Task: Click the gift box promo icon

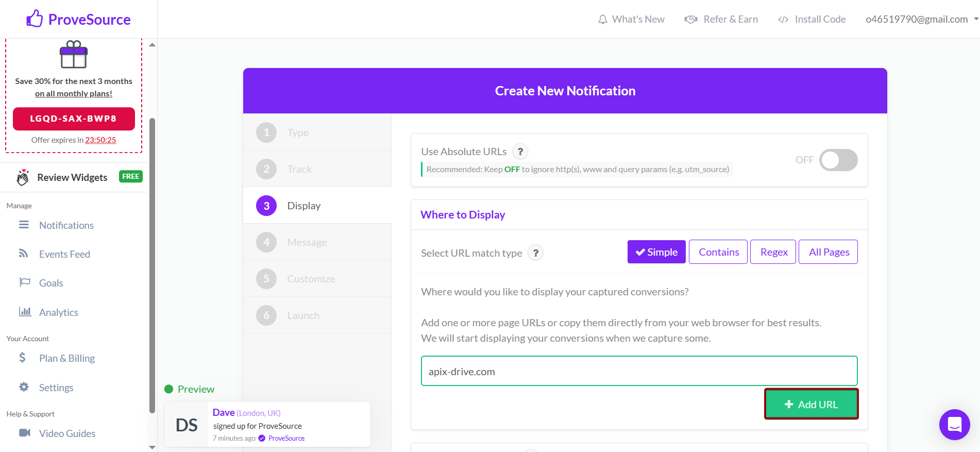Action: [74, 54]
